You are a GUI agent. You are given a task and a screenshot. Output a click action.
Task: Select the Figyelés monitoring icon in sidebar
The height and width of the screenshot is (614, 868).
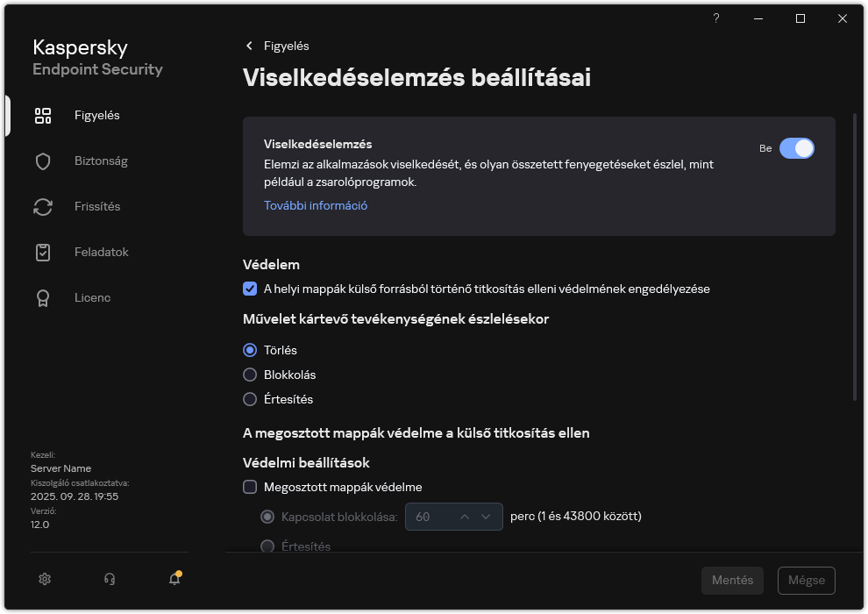(43, 115)
